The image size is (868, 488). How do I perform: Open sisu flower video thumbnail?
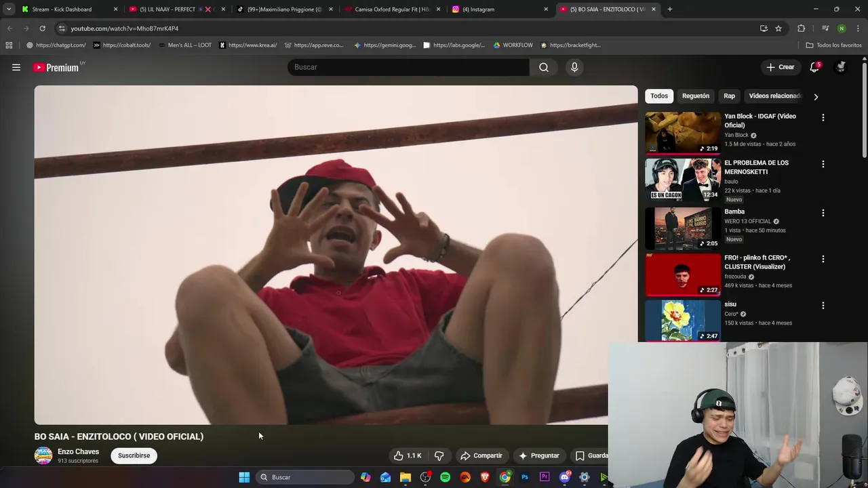tap(683, 321)
